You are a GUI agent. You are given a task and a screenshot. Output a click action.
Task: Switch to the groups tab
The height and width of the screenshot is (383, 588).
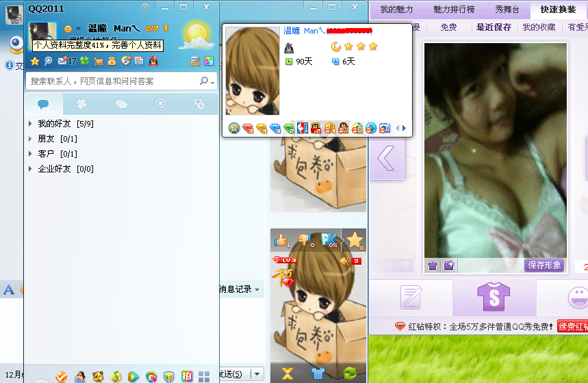point(121,104)
